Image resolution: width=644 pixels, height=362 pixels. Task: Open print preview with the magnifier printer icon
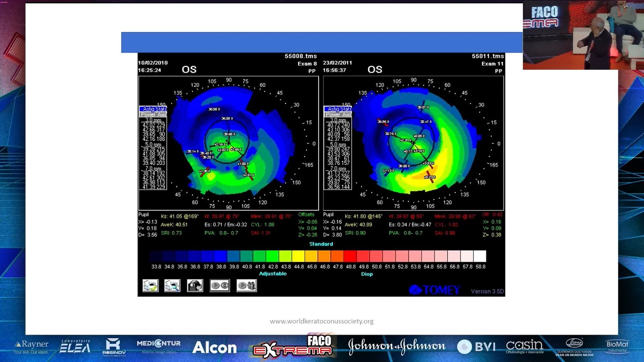click(172, 286)
